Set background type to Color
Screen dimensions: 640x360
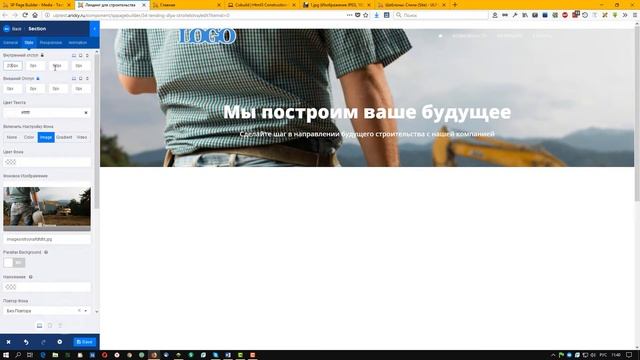click(x=29, y=137)
